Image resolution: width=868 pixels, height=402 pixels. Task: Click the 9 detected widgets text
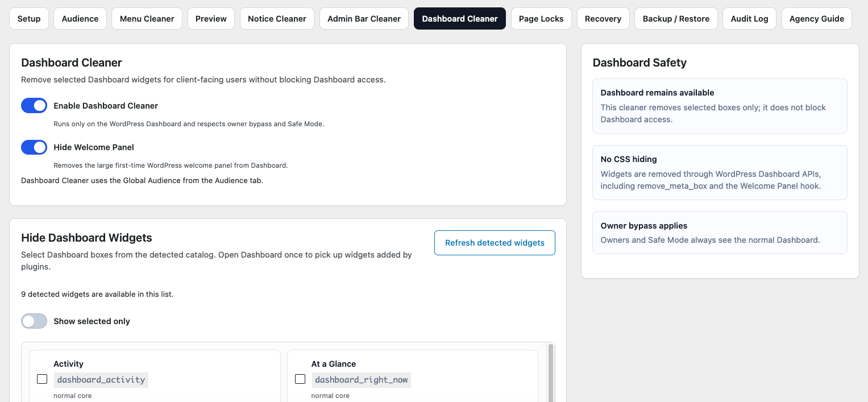[97, 295]
